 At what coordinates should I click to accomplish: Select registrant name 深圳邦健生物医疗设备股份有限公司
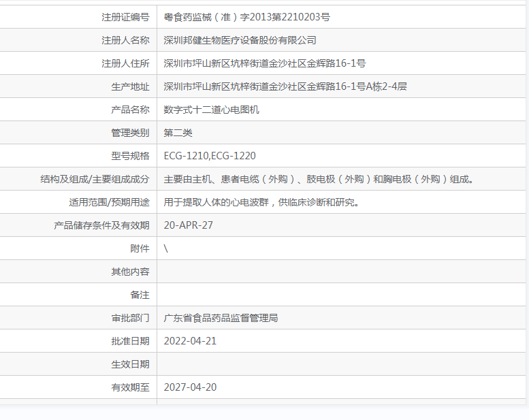click(240, 40)
